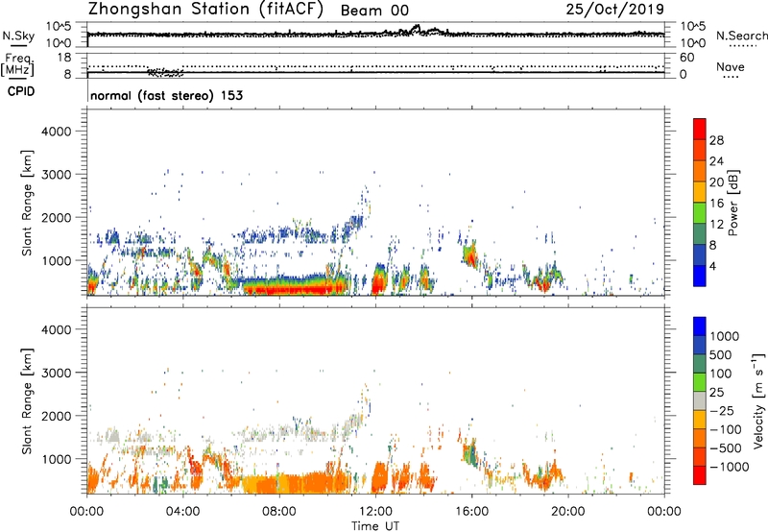Click '4000' on velocity panel range axis
768x532 pixels.
57,329
